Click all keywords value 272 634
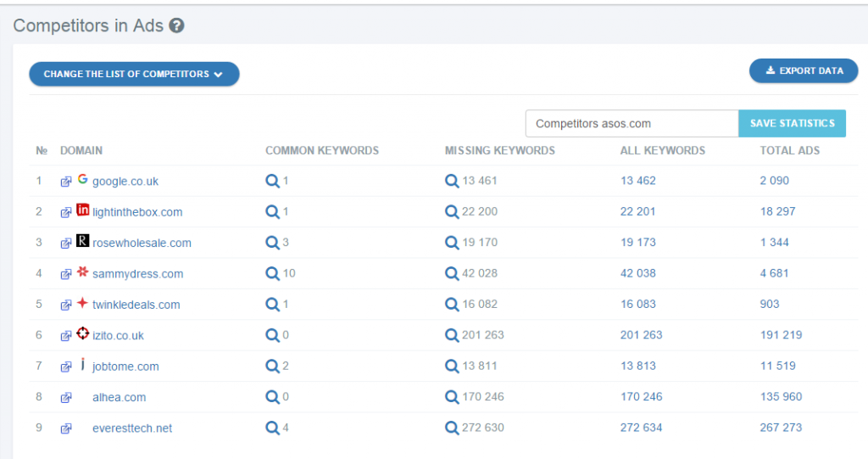Image resolution: width=868 pixels, height=459 pixels. click(x=641, y=428)
